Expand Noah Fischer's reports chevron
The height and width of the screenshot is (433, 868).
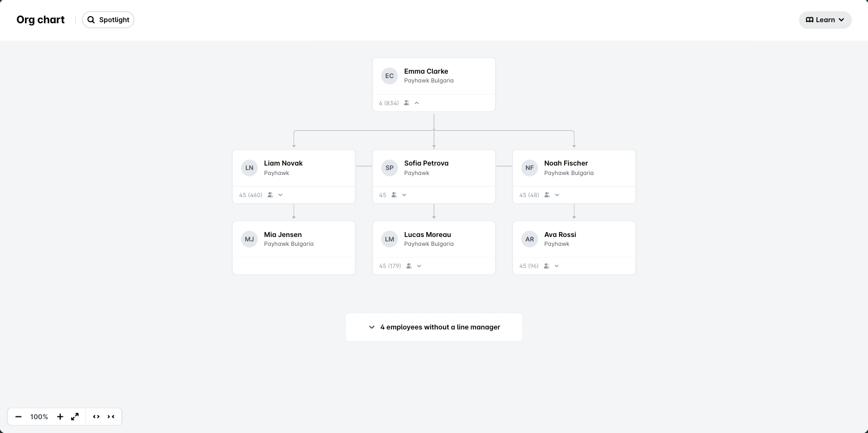pyautogui.click(x=557, y=195)
